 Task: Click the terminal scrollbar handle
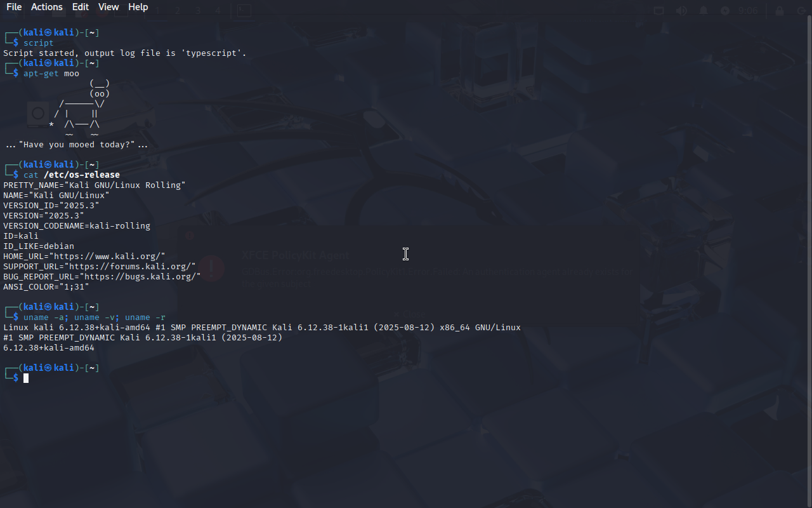click(809, 260)
